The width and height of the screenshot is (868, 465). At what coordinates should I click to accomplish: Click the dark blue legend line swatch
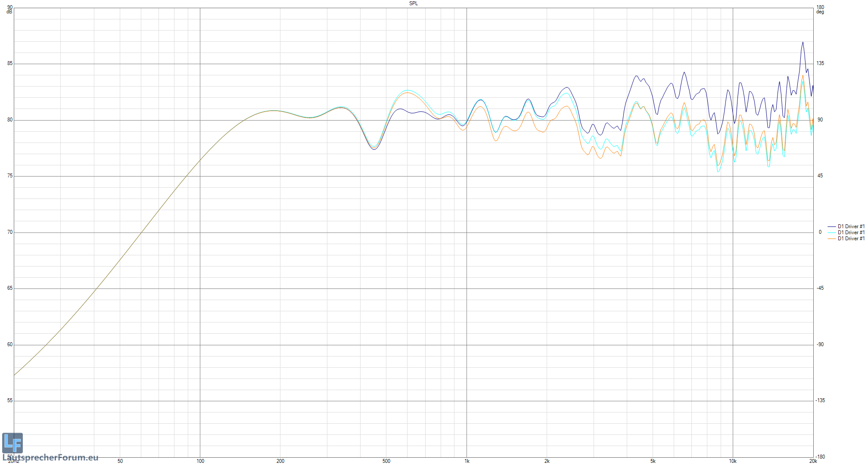coord(831,226)
